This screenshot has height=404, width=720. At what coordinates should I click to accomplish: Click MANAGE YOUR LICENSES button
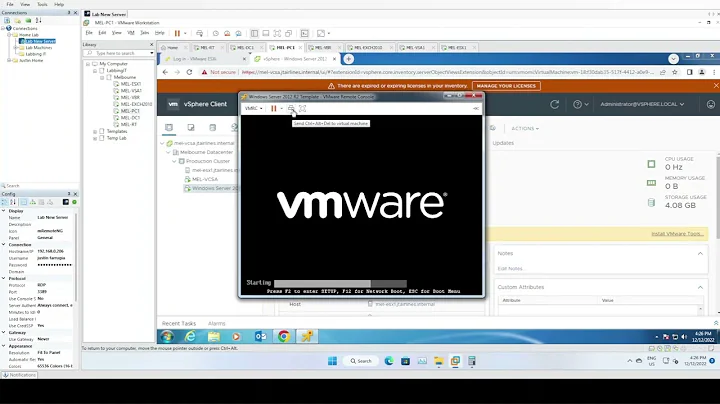pos(506,86)
